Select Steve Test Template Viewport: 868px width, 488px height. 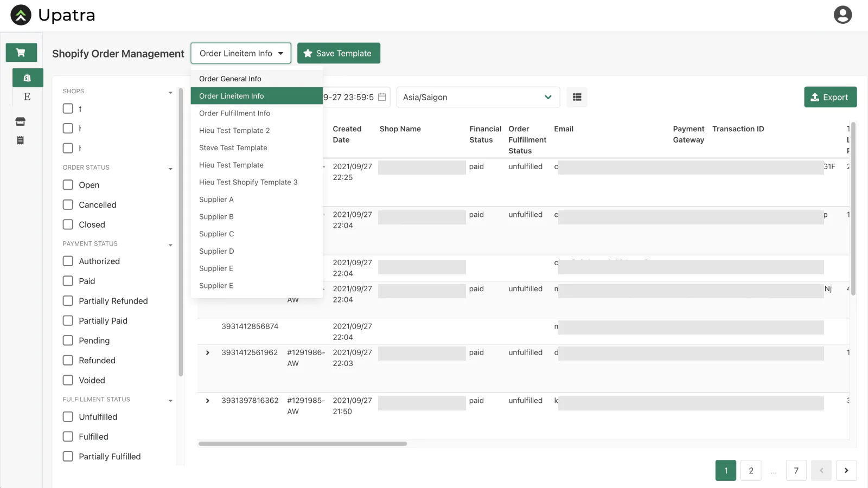tap(257, 148)
